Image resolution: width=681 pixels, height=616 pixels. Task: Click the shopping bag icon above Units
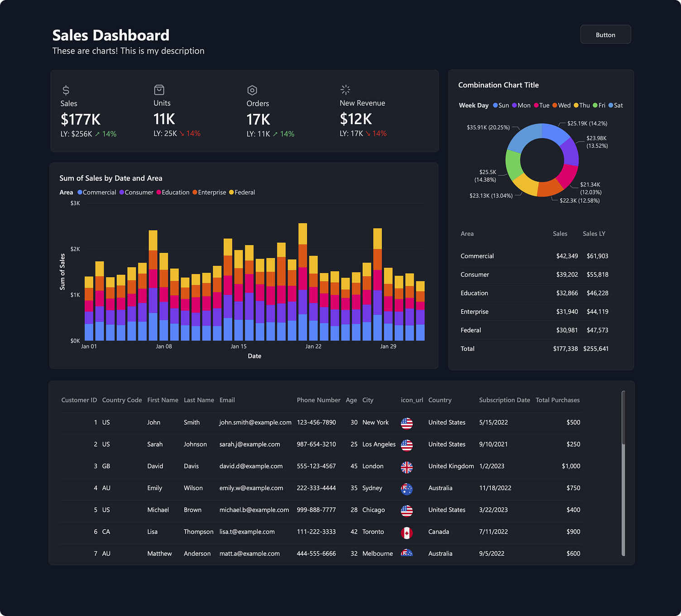click(159, 90)
